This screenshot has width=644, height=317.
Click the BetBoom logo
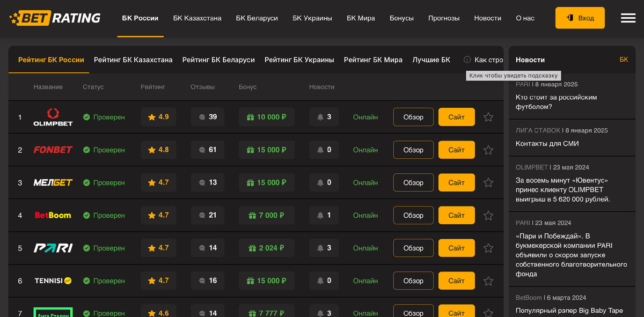tap(53, 215)
